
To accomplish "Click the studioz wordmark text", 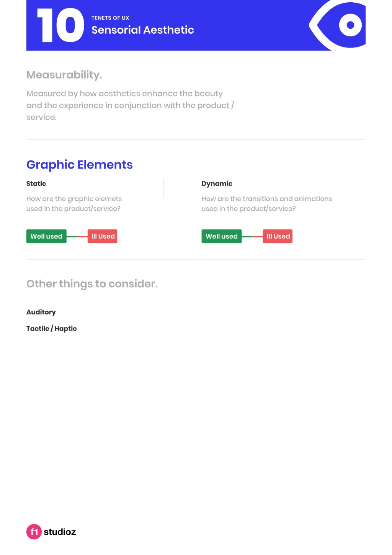I will pyautogui.click(x=60, y=532).
